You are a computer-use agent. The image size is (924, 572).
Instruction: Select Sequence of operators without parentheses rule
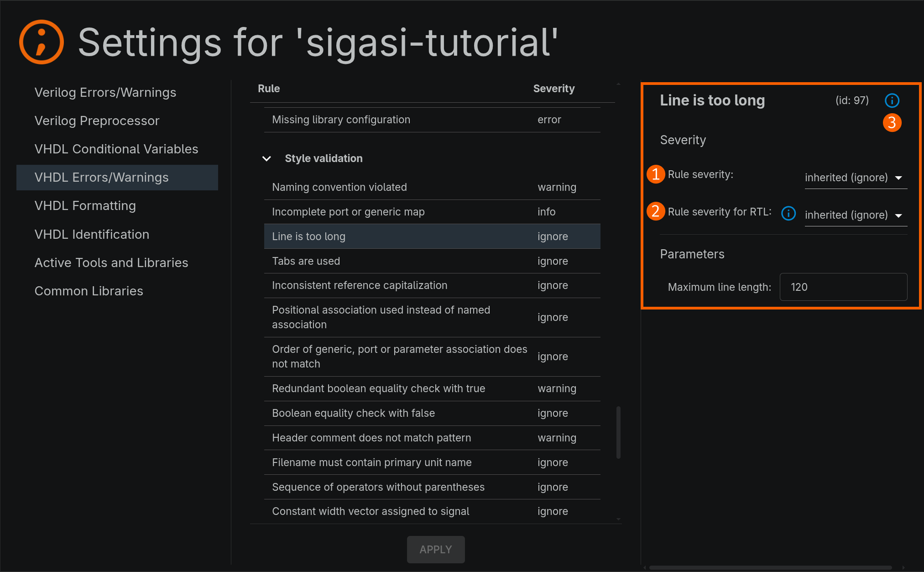tap(432, 487)
